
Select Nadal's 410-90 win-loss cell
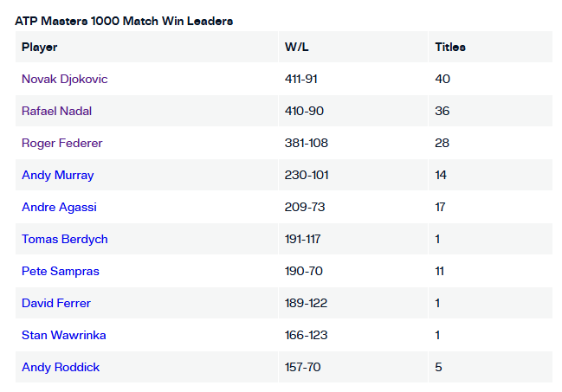pyautogui.click(x=353, y=111)
